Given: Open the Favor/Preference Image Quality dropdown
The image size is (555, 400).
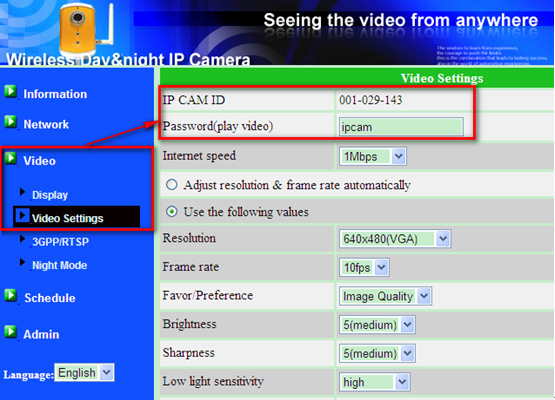Looking at the screenshot, I should tap(385, 296).
